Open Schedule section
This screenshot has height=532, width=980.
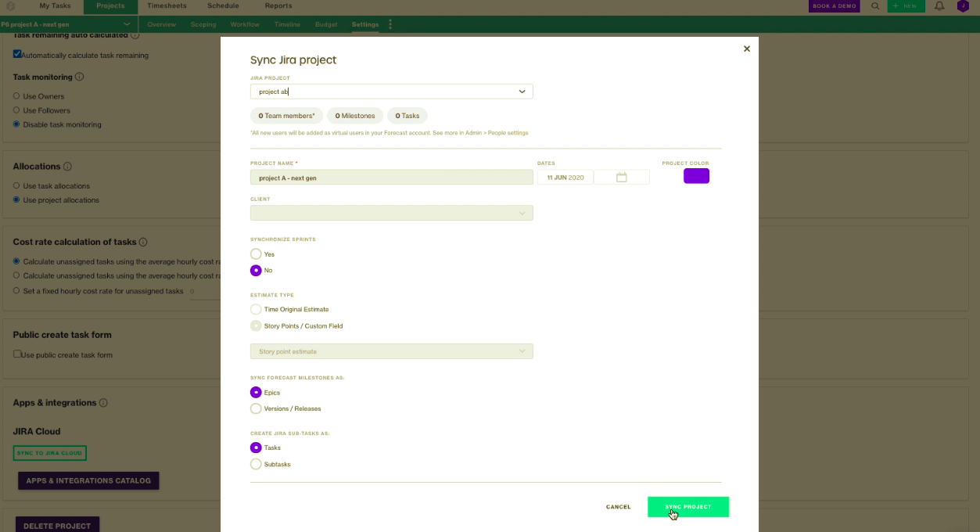pyautogui.click(x=224, y=5)
